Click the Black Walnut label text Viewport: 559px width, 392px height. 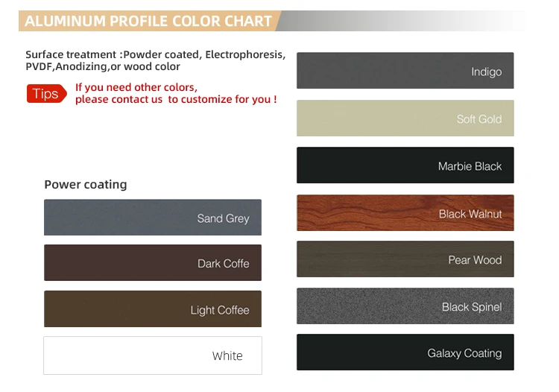(x=470, y=214)
